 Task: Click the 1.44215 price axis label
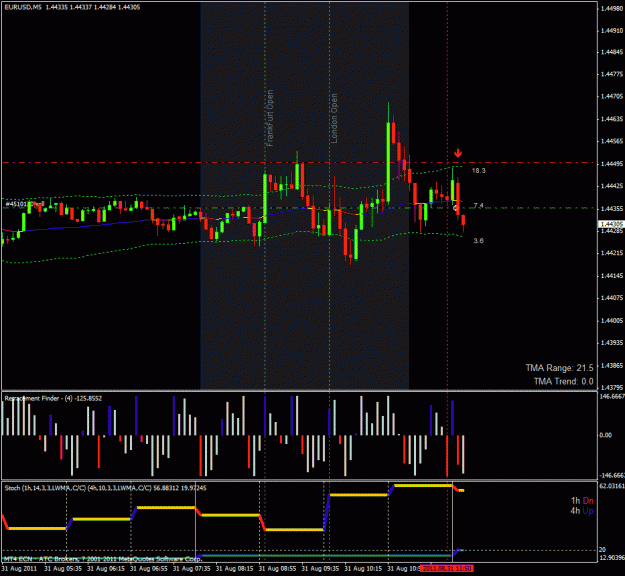pyautogui.click(x=612, y=253)
